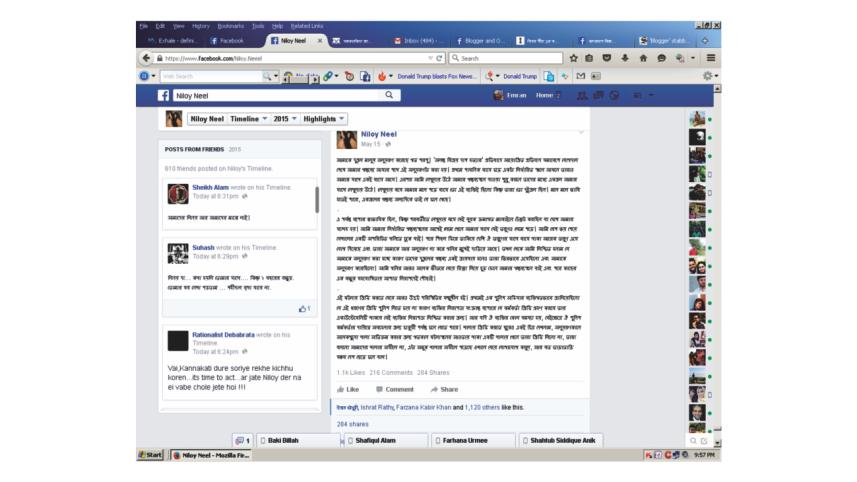Open the Firefox hamburger menu

coord(710,58)
